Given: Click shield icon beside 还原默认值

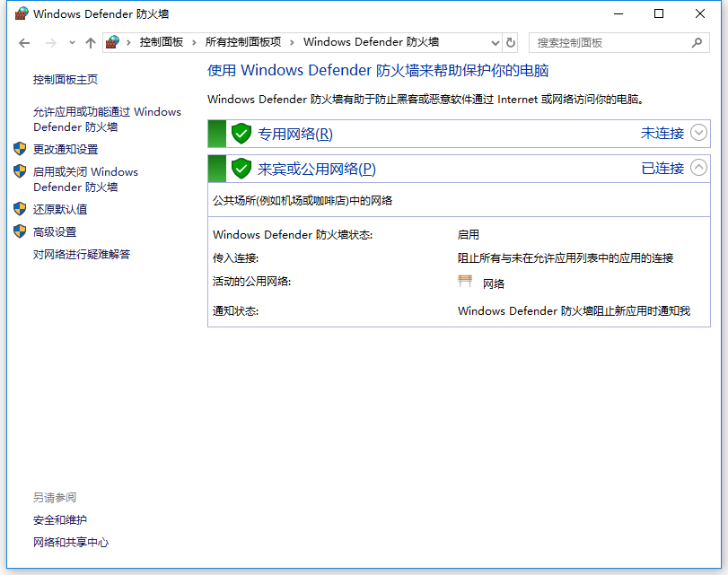Looking at the screenshot, I should 20,208.
